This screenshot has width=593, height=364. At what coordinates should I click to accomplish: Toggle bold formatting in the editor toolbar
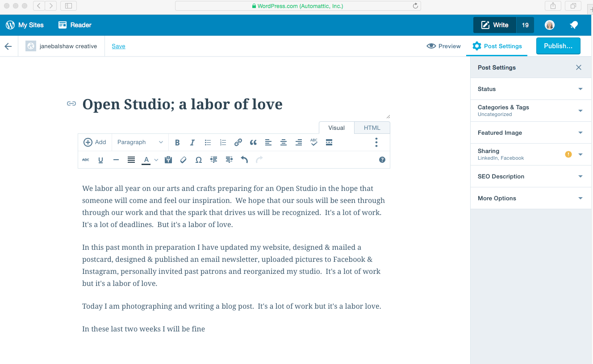[x=177, y=142]
